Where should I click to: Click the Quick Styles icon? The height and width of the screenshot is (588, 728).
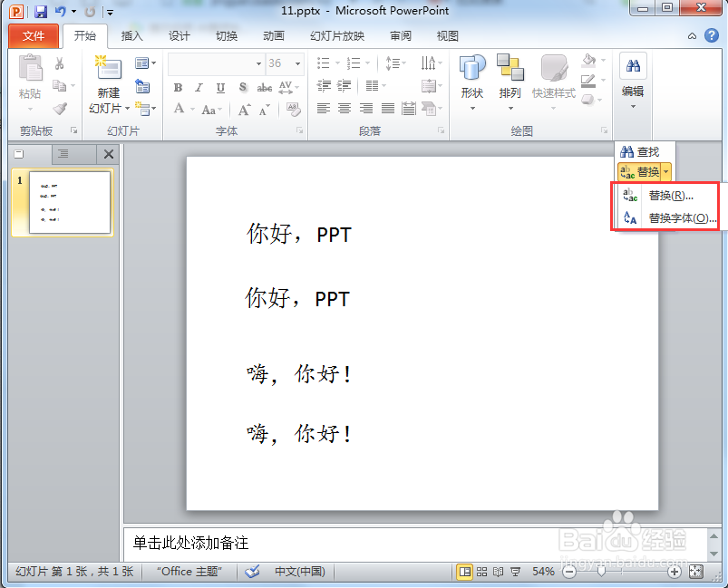click(x=554, y=68)
